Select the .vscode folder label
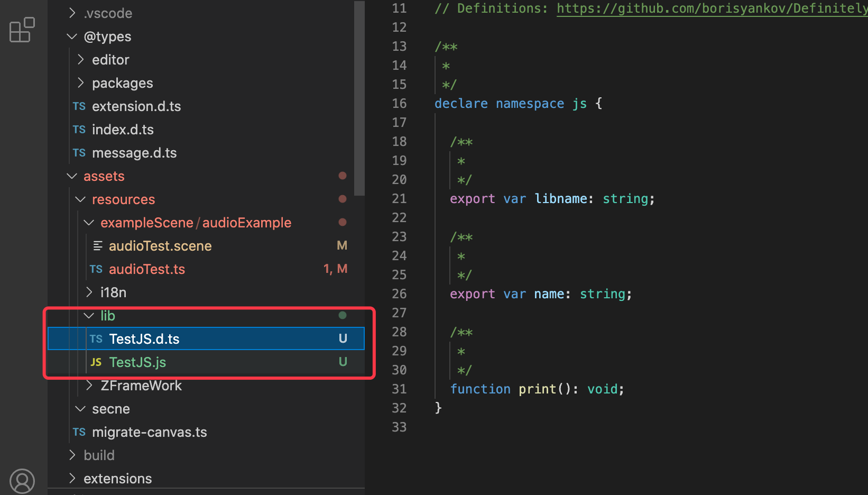The width and height of the screenshot is (868, 495). click(108, 13)
